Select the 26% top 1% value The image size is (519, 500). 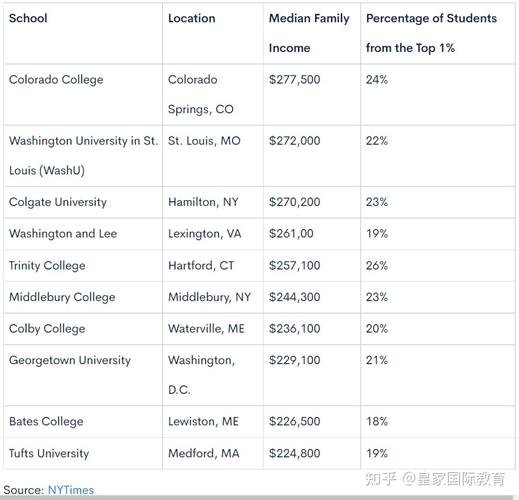point(377,266)
